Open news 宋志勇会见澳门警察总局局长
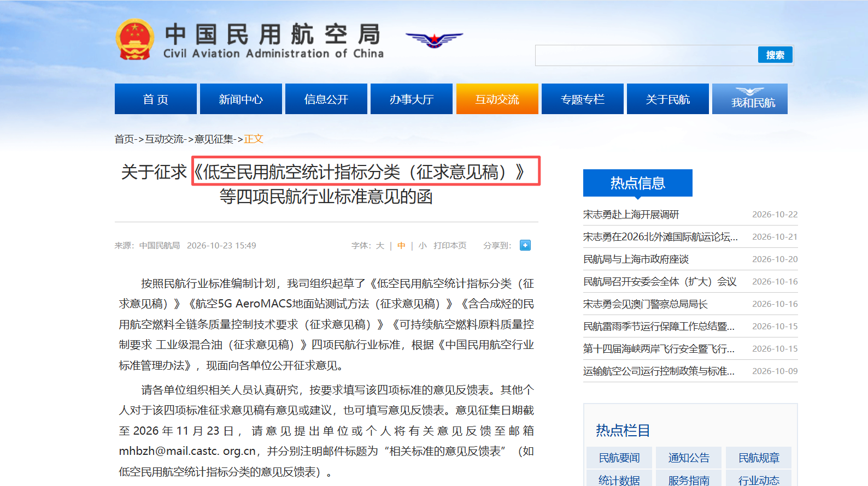This screenshot has height=486, width=868. (x=645, y=304)
